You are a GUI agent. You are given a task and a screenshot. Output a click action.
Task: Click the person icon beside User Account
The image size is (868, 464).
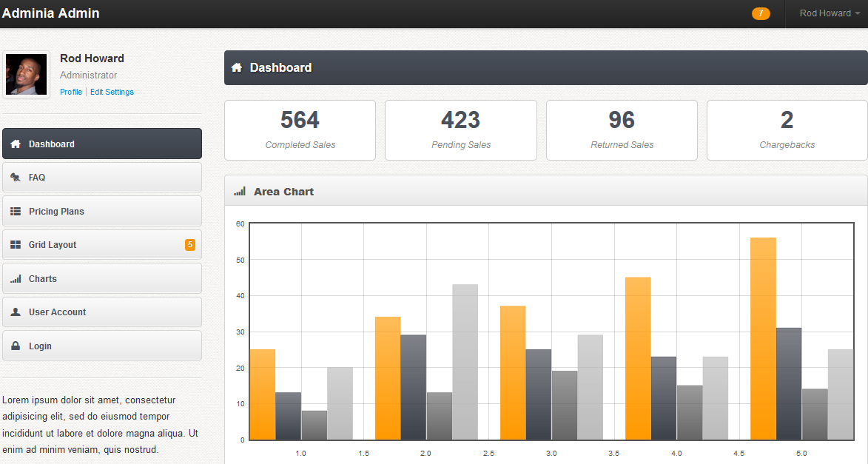tap(16, 312)
